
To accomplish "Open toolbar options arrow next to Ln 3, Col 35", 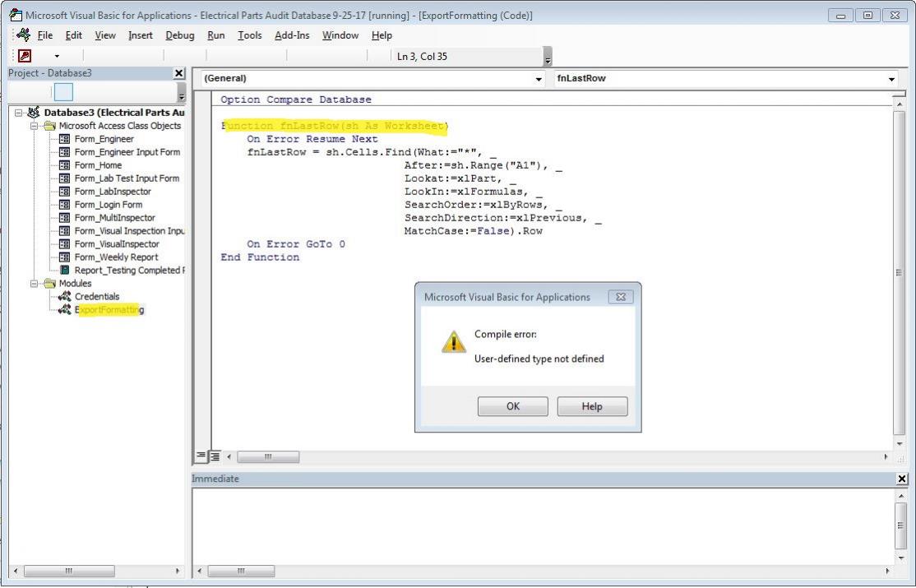I will click(548, 57).
